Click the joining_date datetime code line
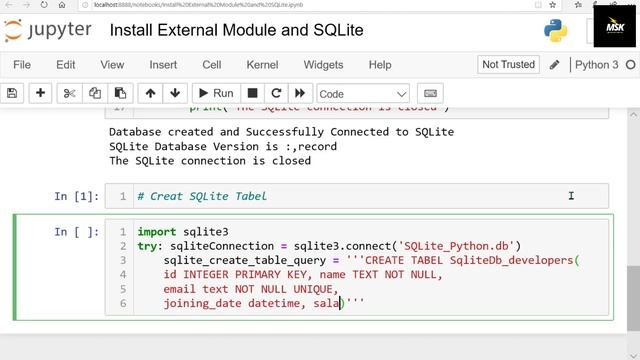Screen dimensions: 640x360 point(264,303)
